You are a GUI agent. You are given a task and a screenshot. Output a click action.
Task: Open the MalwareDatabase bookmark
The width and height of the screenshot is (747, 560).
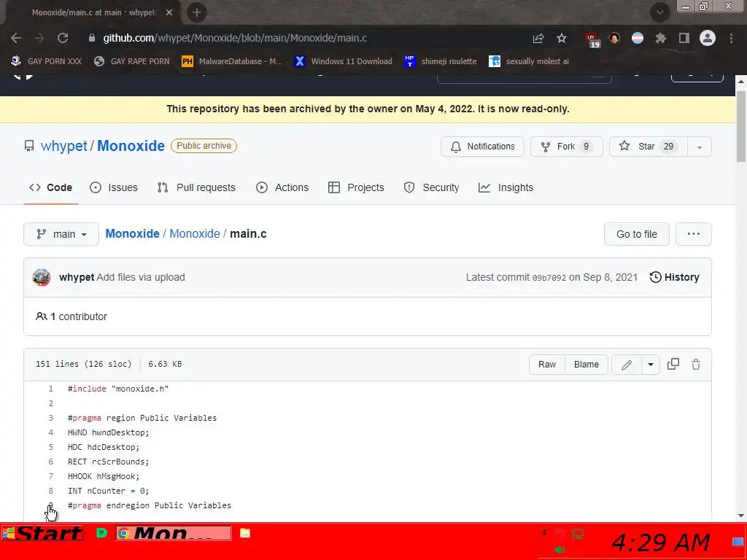pos(233,61)
